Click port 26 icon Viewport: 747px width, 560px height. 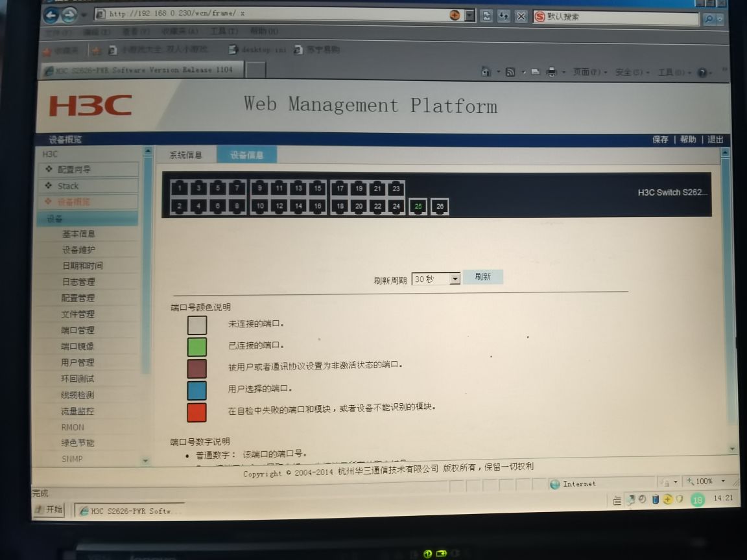coord(440,206)
